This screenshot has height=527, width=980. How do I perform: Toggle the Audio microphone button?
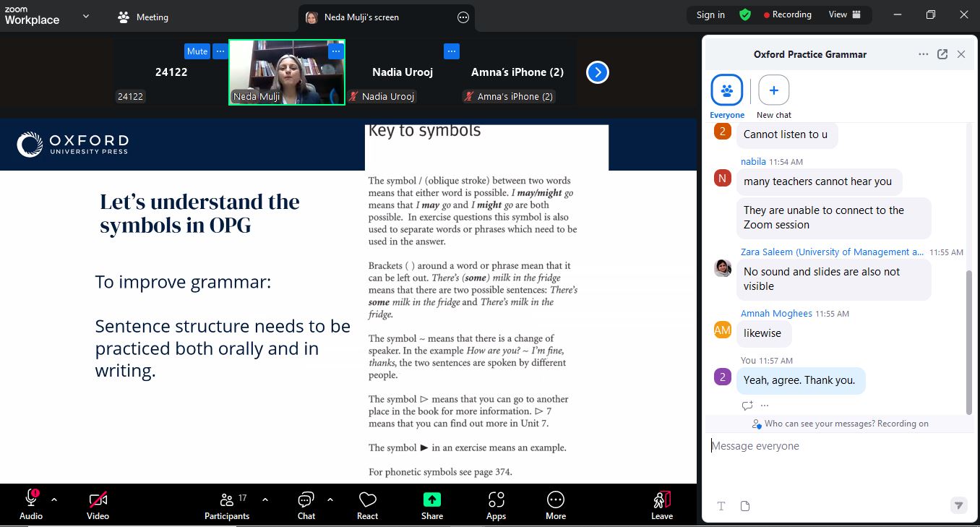pyautogui.click(x=31, y=504)
